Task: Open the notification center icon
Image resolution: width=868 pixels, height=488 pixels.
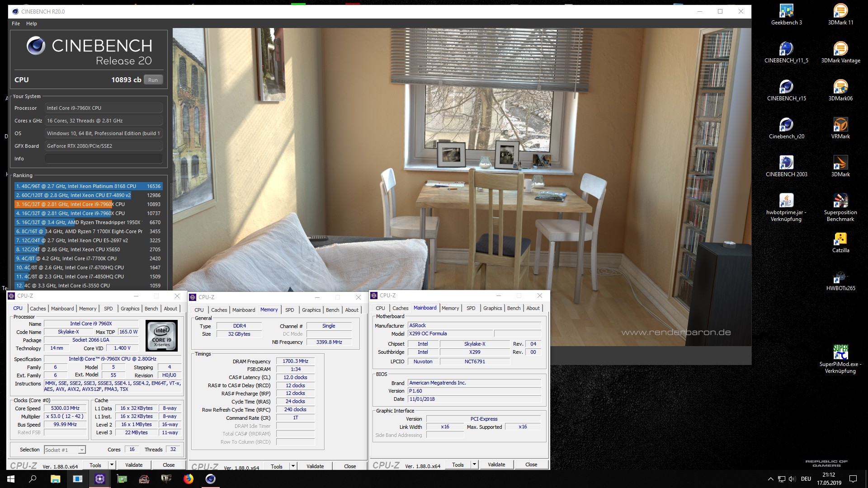Action: pos(853,479)
